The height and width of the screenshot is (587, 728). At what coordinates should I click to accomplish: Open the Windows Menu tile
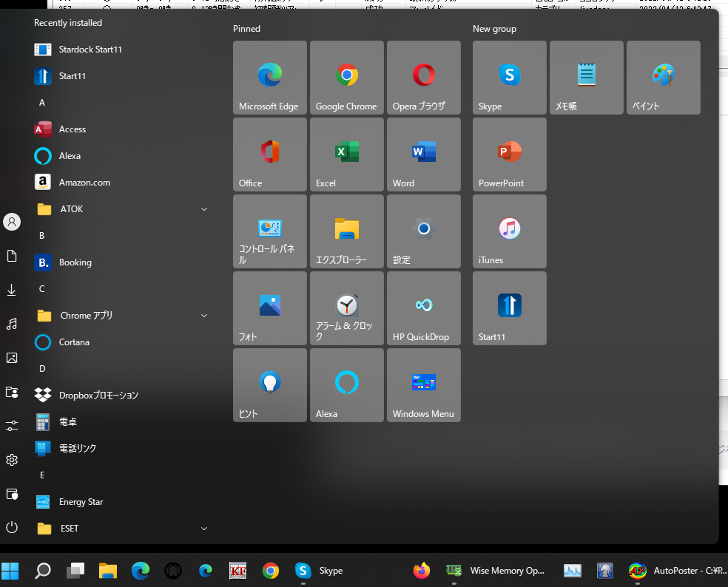[424, 386]
